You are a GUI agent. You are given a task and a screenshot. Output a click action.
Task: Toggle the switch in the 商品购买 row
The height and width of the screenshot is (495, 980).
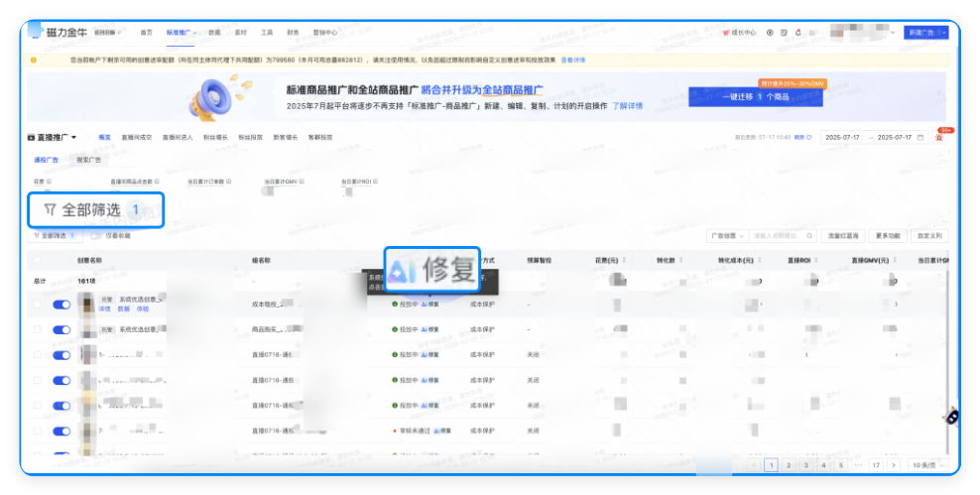click(x=61, y=329)
